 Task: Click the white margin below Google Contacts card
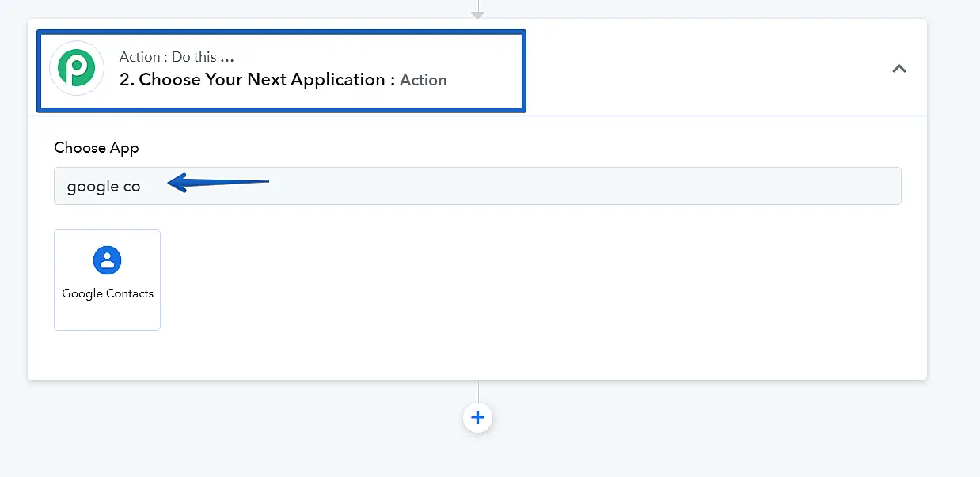107,354
